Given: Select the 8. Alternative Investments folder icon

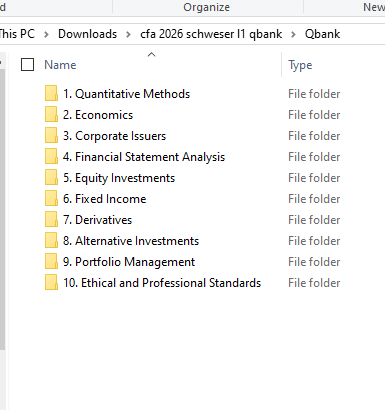Looking at the screenshot, I should (51, 240).
